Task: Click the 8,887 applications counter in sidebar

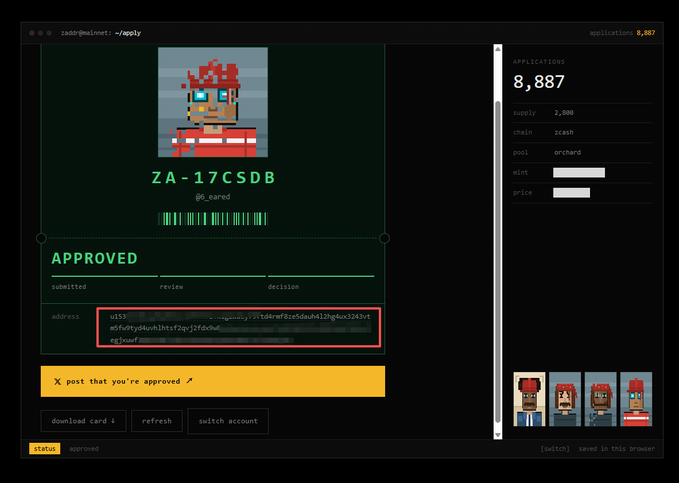Action: pos(539,82)
